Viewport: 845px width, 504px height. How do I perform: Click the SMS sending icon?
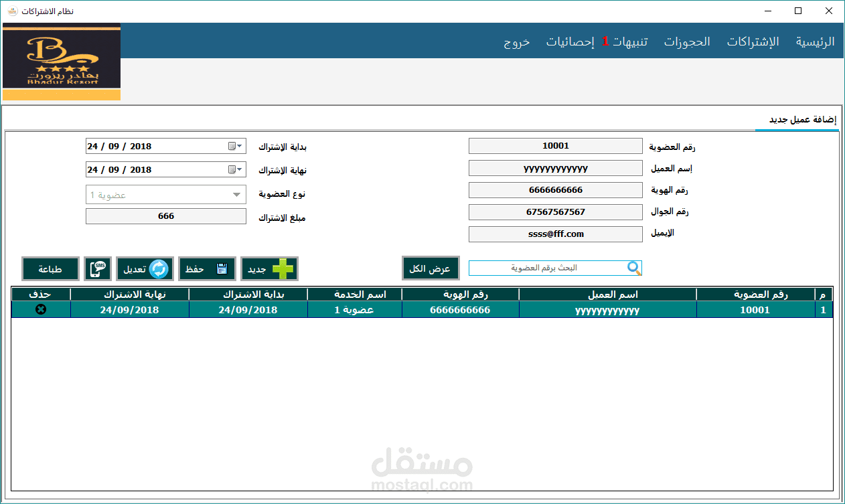(x=98, y=268)
